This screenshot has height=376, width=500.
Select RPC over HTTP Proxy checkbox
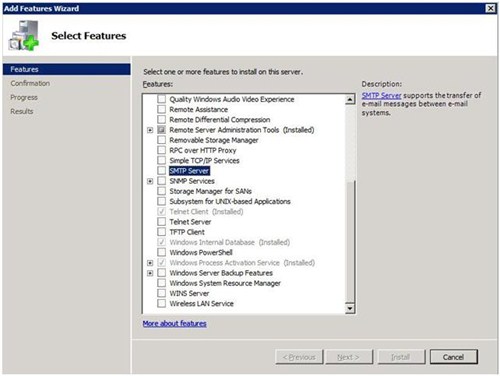tap(162, 150)
